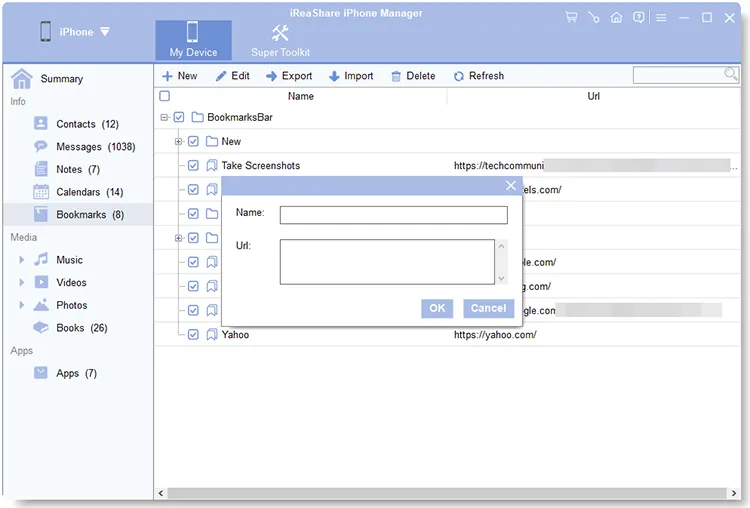Click the Url field scroll up arrow

[x=501, y=246]
